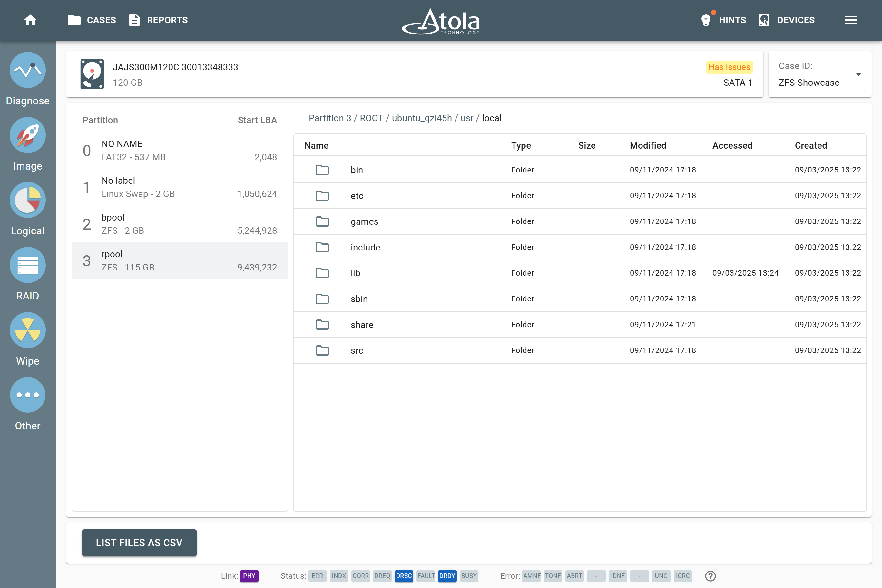Screen dimensions: 882x588
Task: Click the CORR status indicator
Action: tap(360, 576)
